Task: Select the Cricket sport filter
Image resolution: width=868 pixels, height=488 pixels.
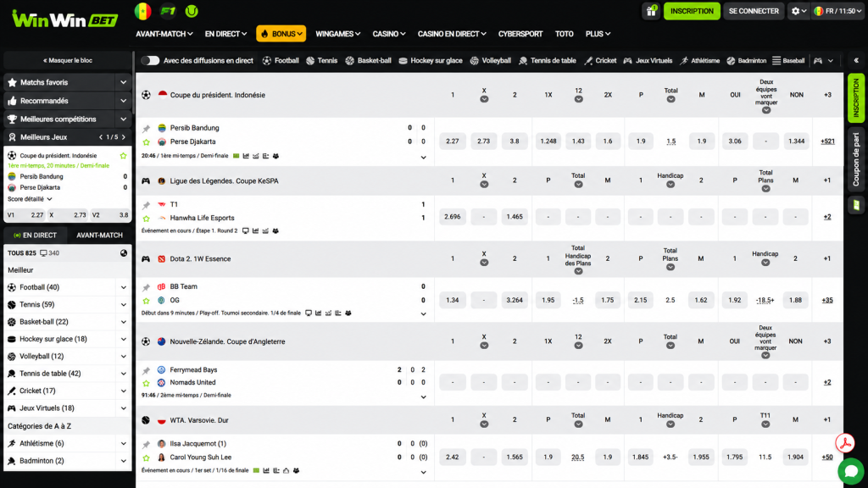Action: (600, 61)
